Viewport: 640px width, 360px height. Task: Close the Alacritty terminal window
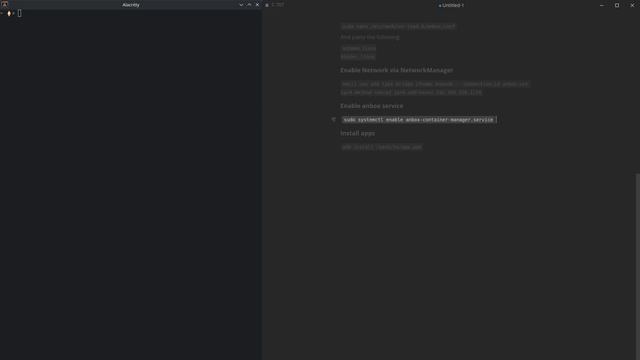click(x=257, y=5)
